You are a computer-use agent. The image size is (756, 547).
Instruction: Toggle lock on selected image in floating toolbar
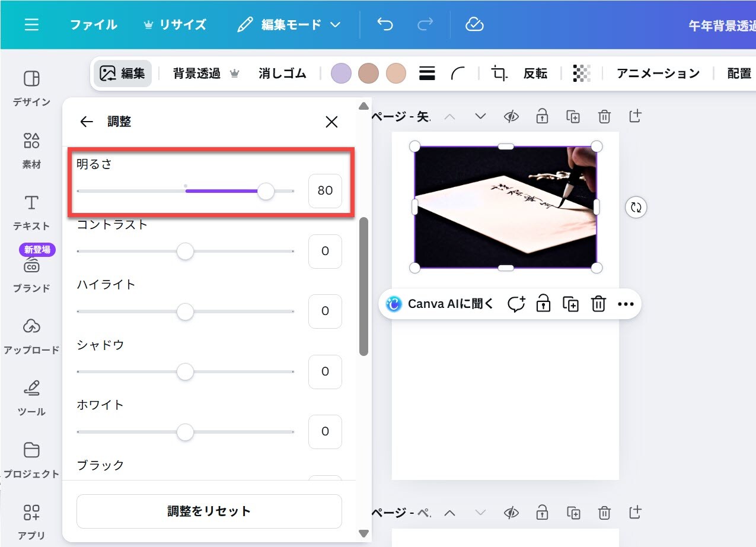pyautogui.click(x=543, y=304)
